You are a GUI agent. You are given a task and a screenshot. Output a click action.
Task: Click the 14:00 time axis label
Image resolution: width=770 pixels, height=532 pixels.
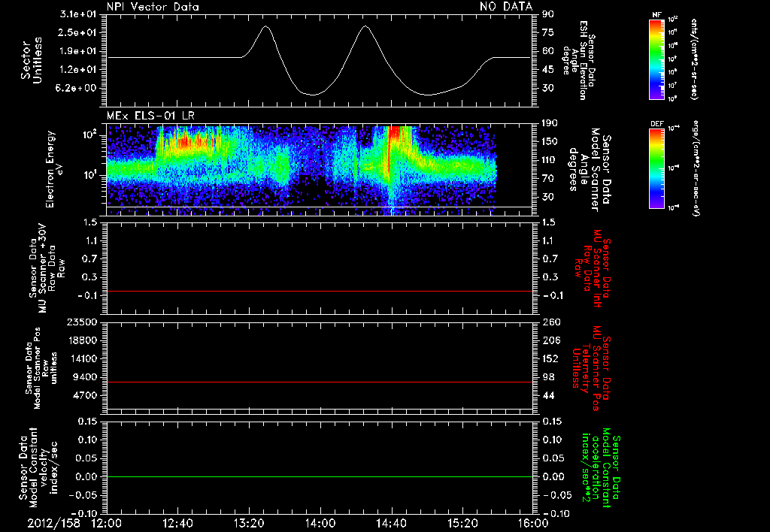tap(320, 523)
